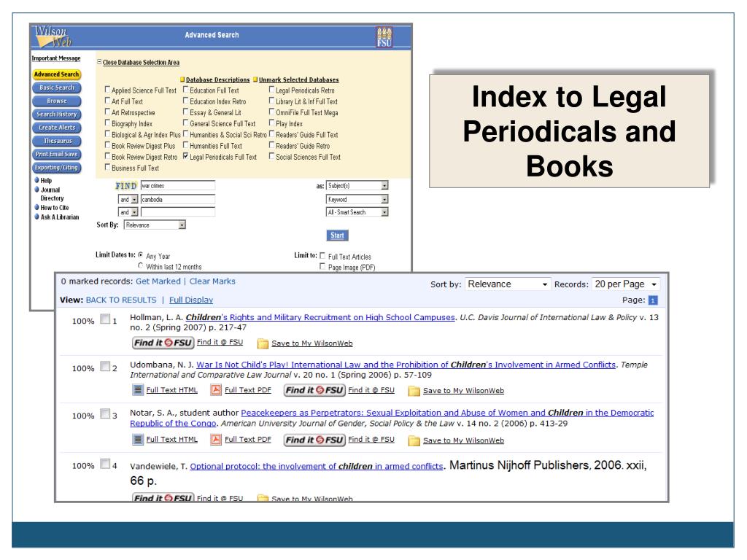This screenshot has height=560, width=747.
Task: Click the Full Text PDF icon in result 2
Action: pos(216,390)
